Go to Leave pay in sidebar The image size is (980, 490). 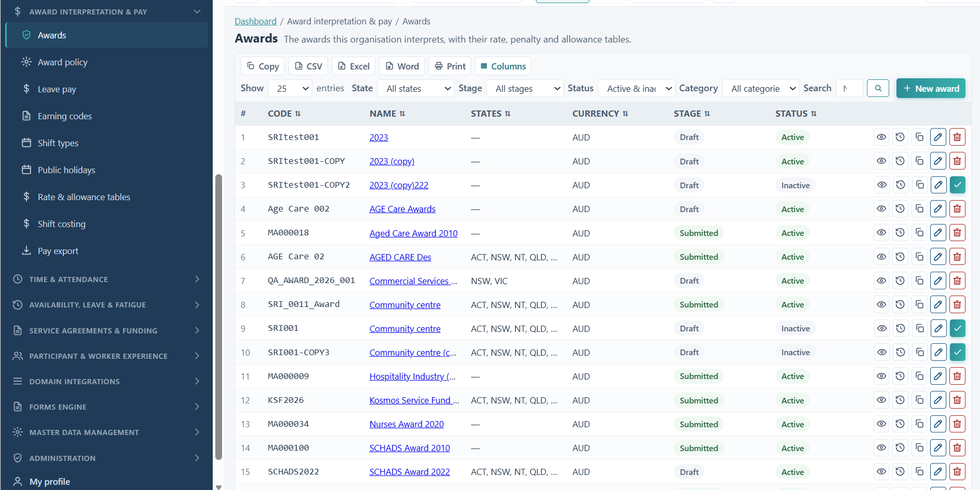pyautogui.click(x=106, y=89)
